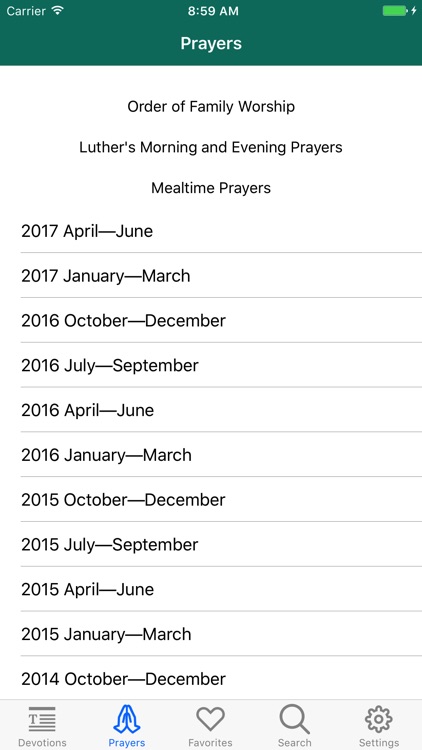Open Mealtime Prayers
This screenshot has height=750, width=422.
[x=211, y=188]
